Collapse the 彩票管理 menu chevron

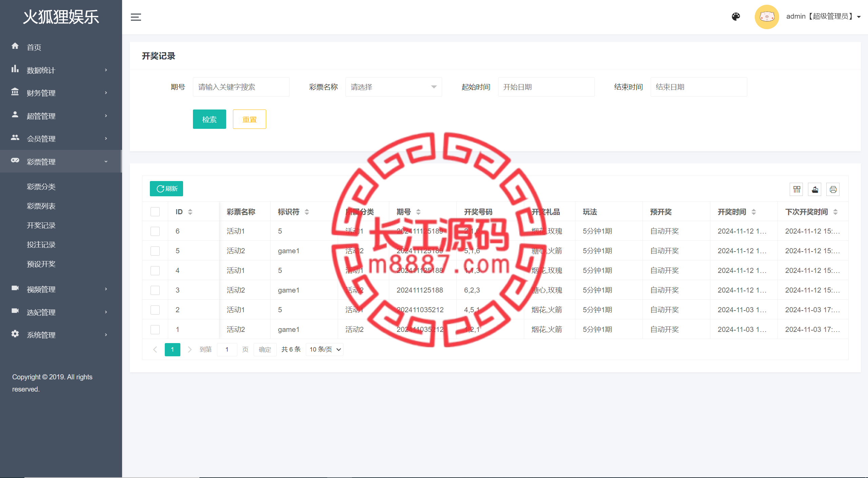click(x=106, y=161)
